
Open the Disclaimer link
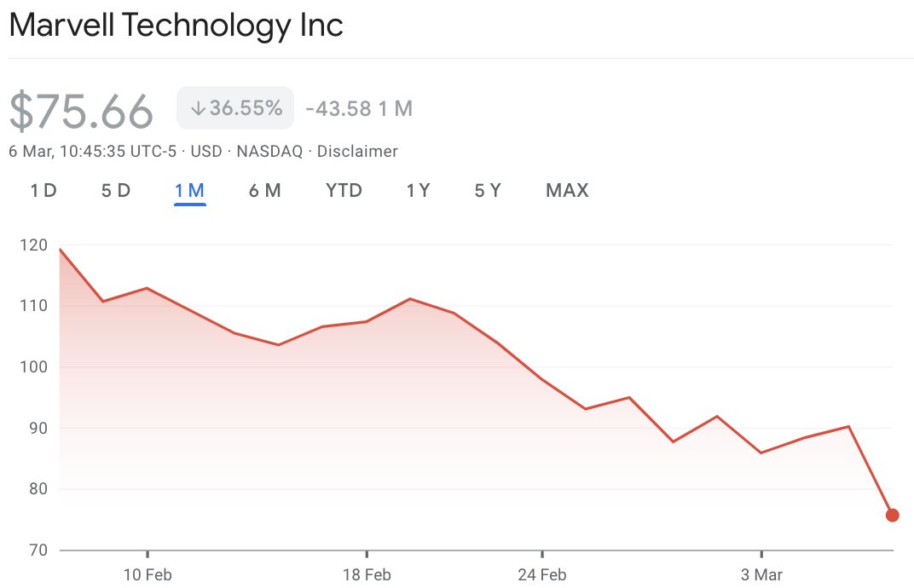click(357, 152)
